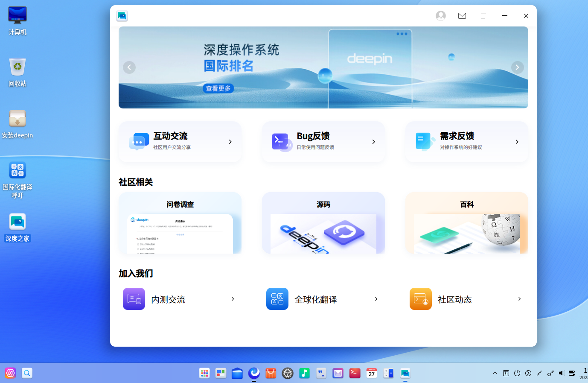Open the app grid icon in dock

click(204, 373)
